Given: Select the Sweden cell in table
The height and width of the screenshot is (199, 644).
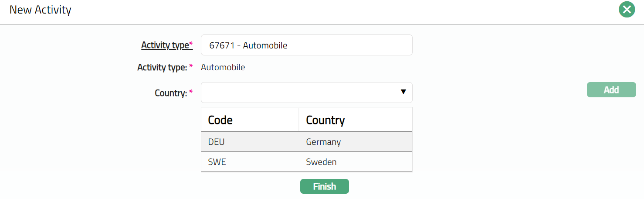Looking at the screenshot, I should tap(322, 162).
